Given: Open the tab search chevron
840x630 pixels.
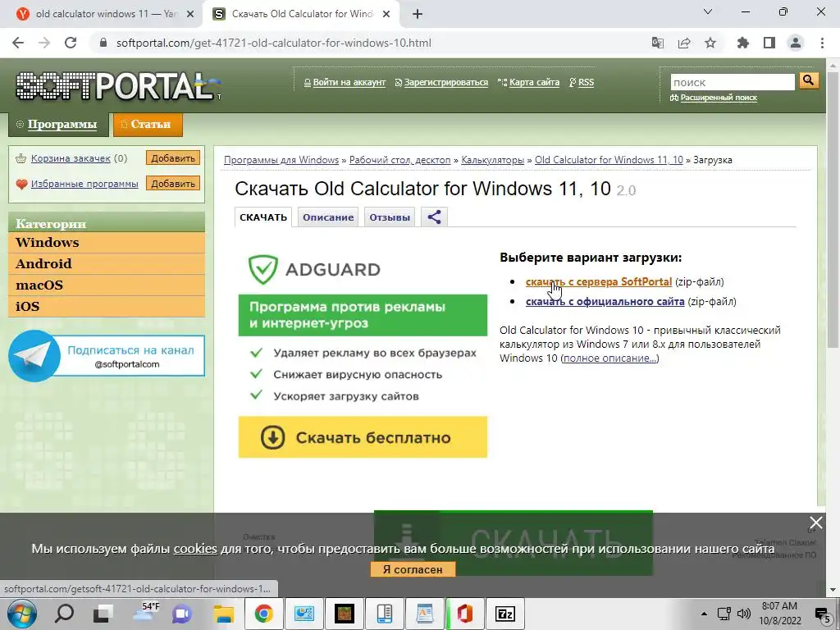Looking at the screenshot, I should 708,11.
